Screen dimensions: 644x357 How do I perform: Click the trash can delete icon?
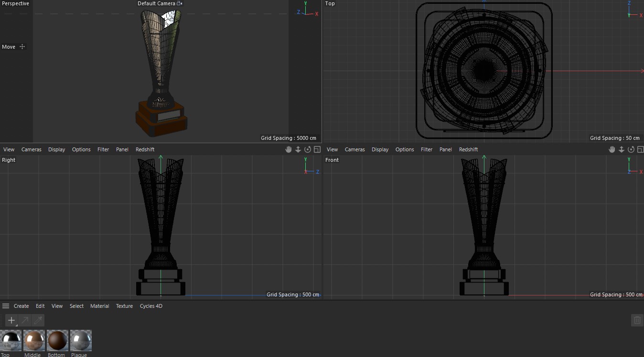pos(637,320)
